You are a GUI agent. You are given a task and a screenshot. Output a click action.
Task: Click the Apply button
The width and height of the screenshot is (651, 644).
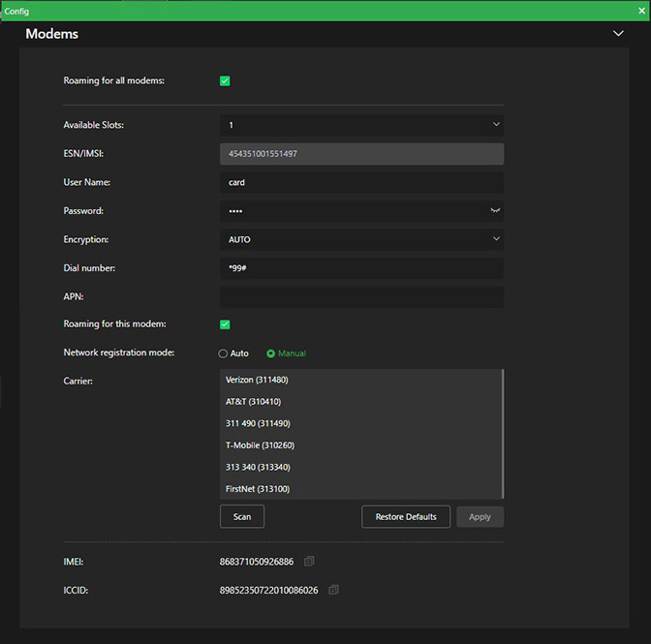pyautogui.click(x=480, y=516)
